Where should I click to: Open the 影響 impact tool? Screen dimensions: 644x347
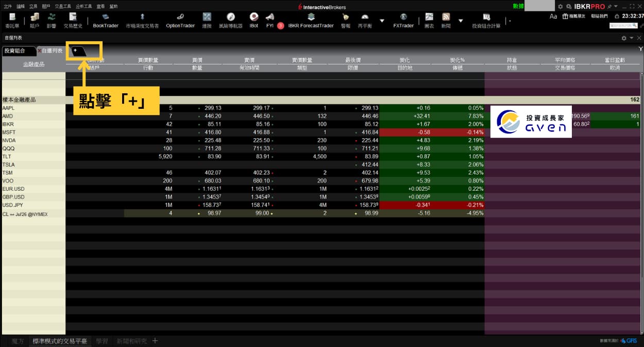point(52,21)
